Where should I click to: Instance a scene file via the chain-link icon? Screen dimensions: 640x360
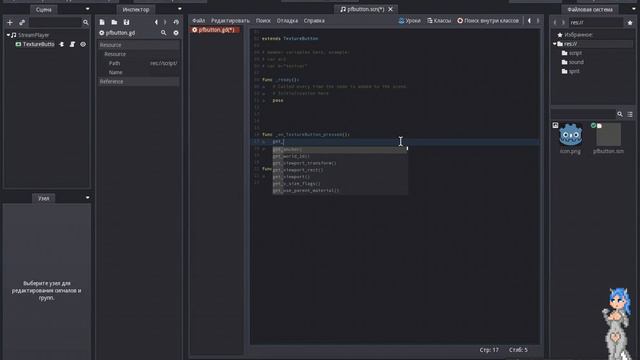pos(22,22)
